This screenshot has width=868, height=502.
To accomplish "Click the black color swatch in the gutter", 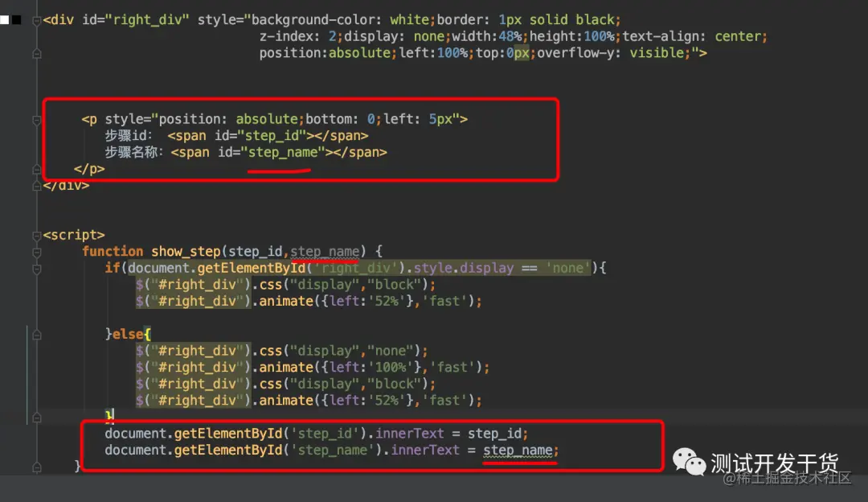I will pyautogui.click(x=17, y=20).
